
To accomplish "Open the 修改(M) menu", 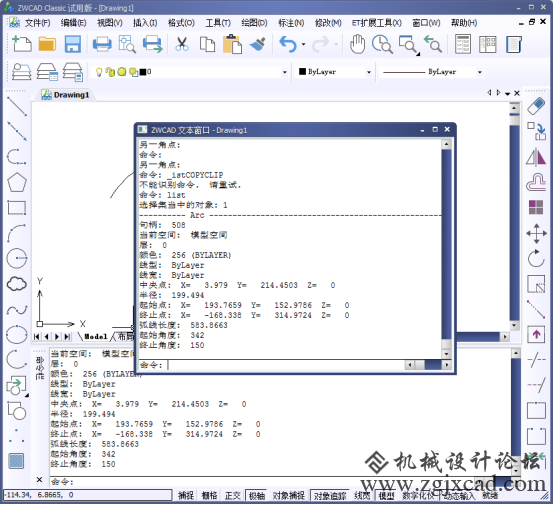I will tap(328, 23).
